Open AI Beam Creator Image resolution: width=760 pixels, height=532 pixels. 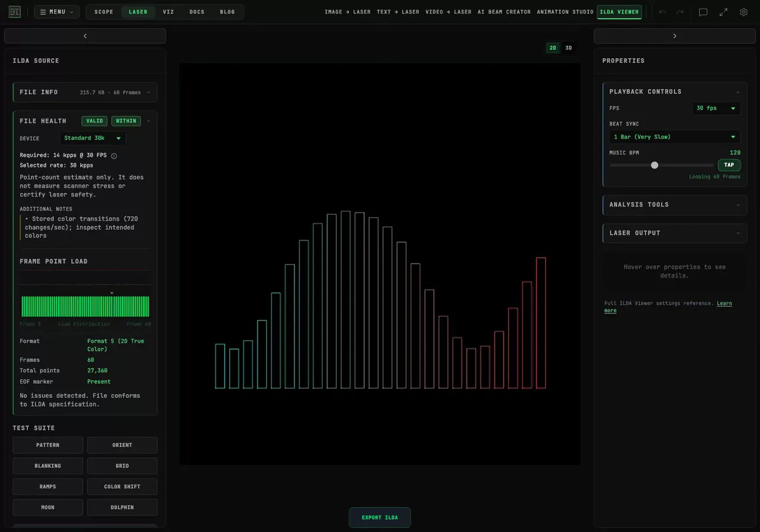504,12
